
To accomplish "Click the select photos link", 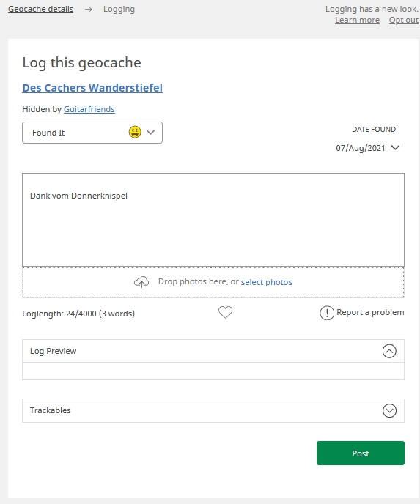I will (x=267, y=282).
